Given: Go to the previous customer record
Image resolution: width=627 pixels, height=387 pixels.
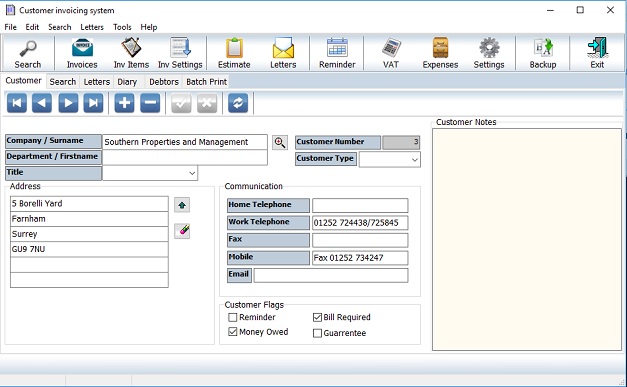Looking at the screenshot, I should click(42, 103).
